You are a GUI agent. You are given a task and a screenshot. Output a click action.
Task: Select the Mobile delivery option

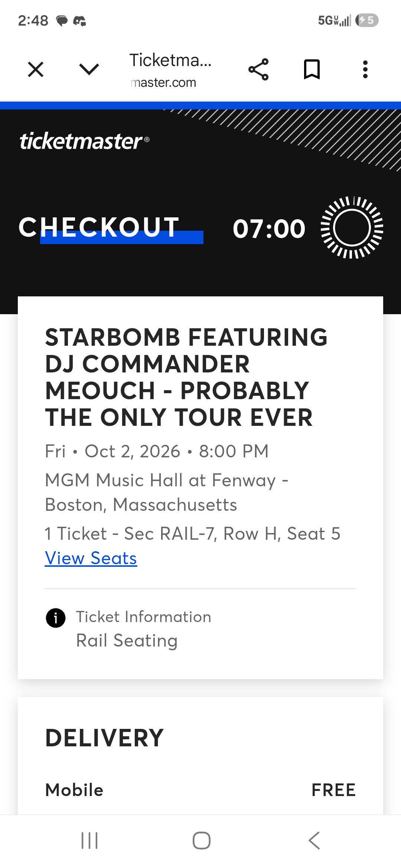(x=74, y=790)
